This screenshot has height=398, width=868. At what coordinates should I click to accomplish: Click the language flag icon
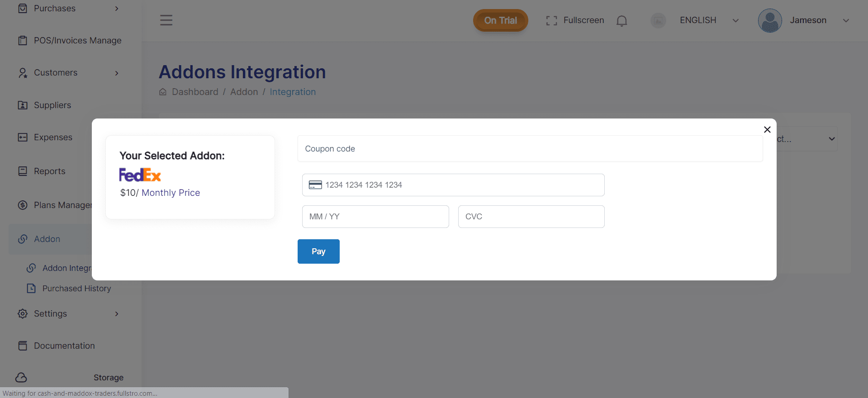658,20
